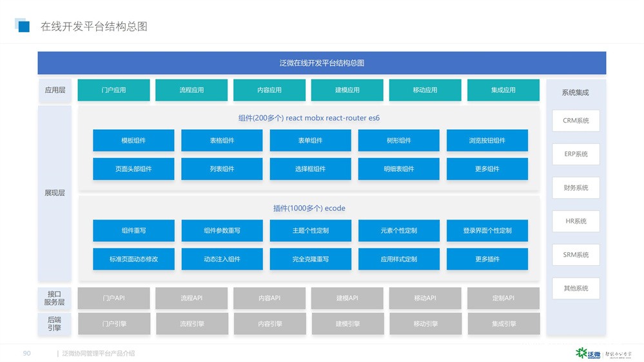
Task: Select the slide title 在线开发平台结构总图
Action: [x=93, y=26]
